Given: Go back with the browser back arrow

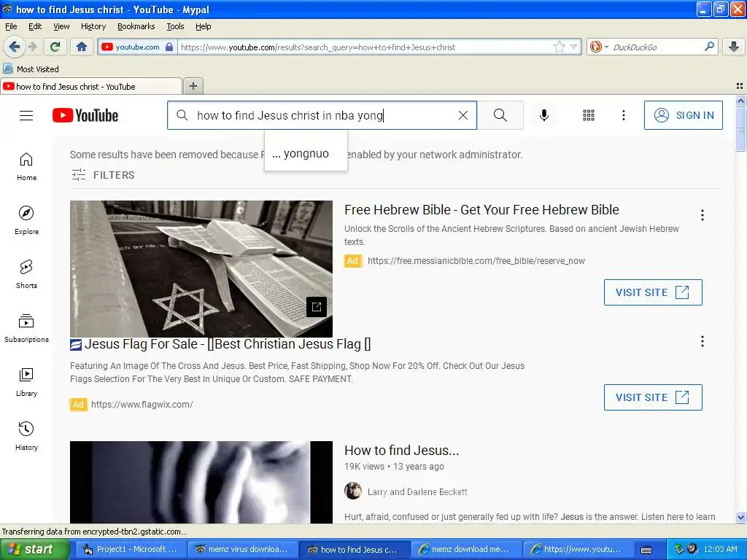Looking at the screenshot, I should coord(14,47).
